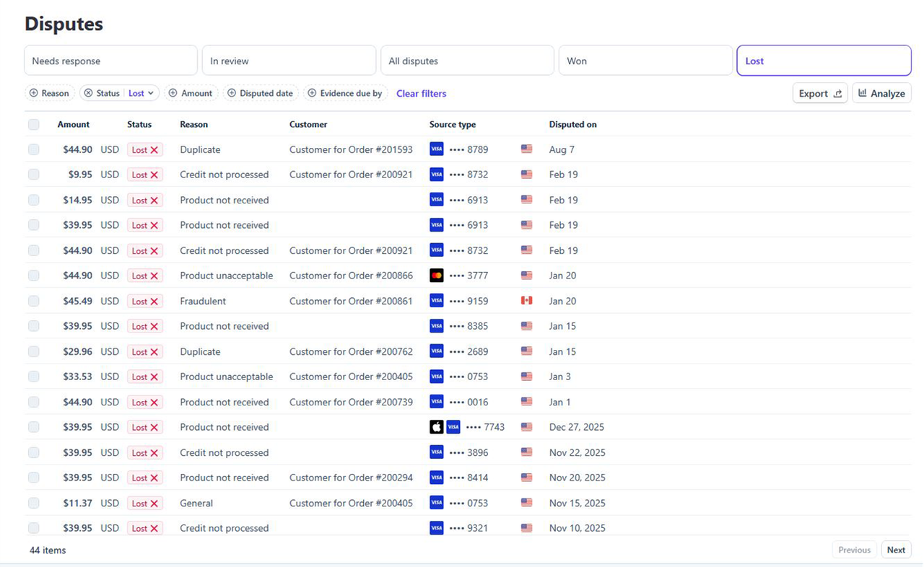Add an Evidence due by filter
The width and height of the screenshot is (924, 567).
pyautogui.click(x=345, y=93)
